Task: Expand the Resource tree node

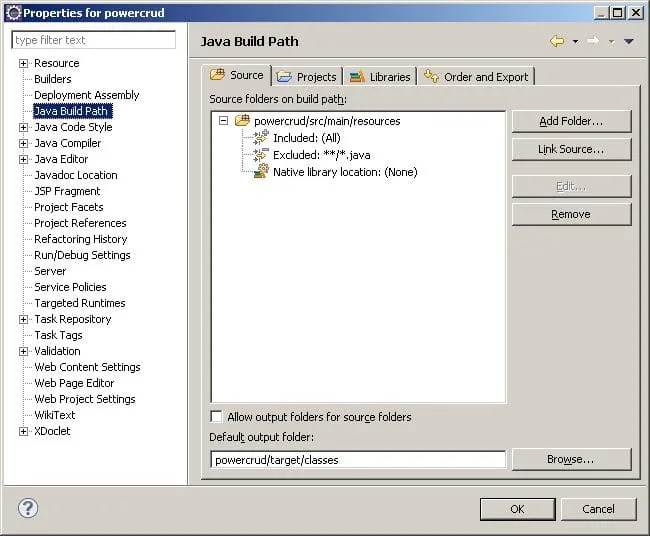Action: 24,63
